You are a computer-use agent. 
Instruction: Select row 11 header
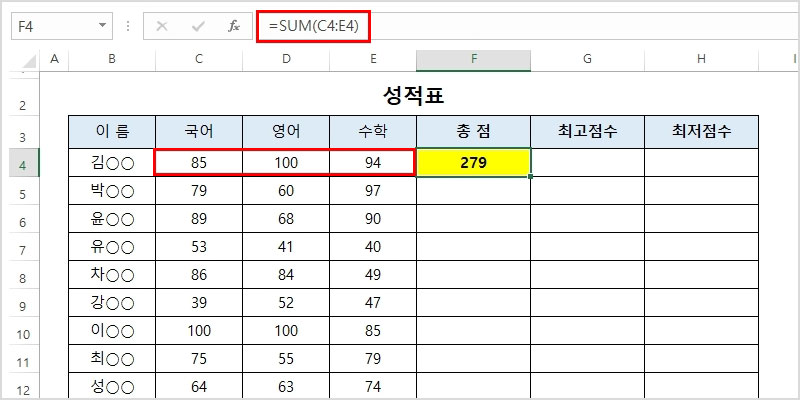tap(23, 359)
